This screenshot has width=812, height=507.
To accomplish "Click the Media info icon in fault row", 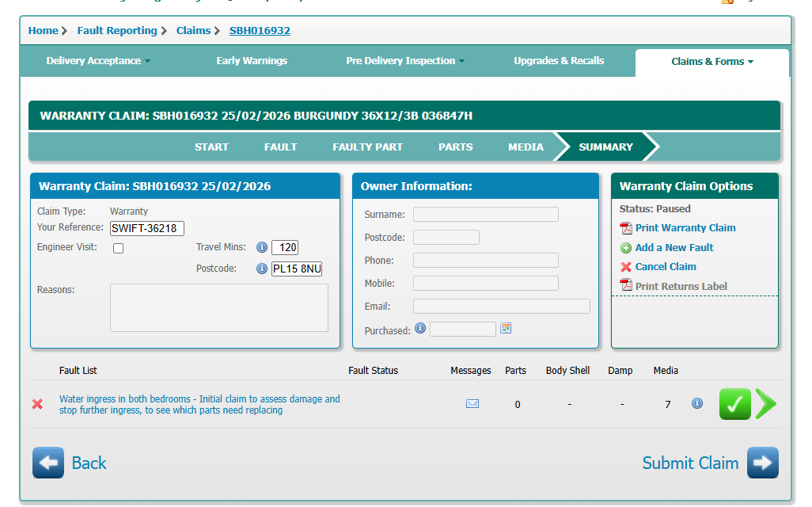I will click(697, 404).
